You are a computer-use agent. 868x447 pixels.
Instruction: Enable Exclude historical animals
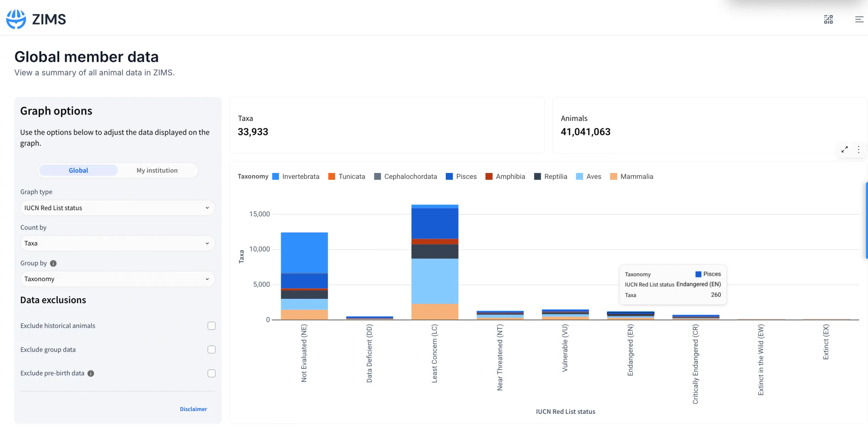tap(211, 326)
